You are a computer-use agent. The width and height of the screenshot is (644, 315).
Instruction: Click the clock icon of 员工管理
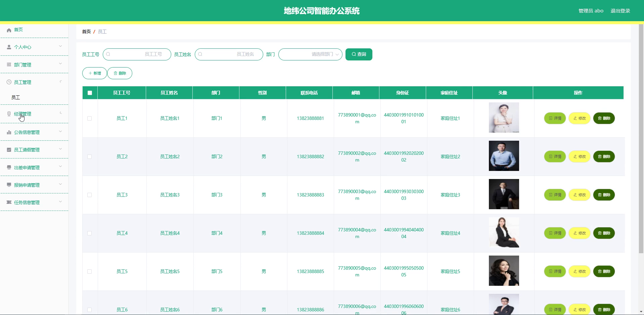[x=9, y=82]
